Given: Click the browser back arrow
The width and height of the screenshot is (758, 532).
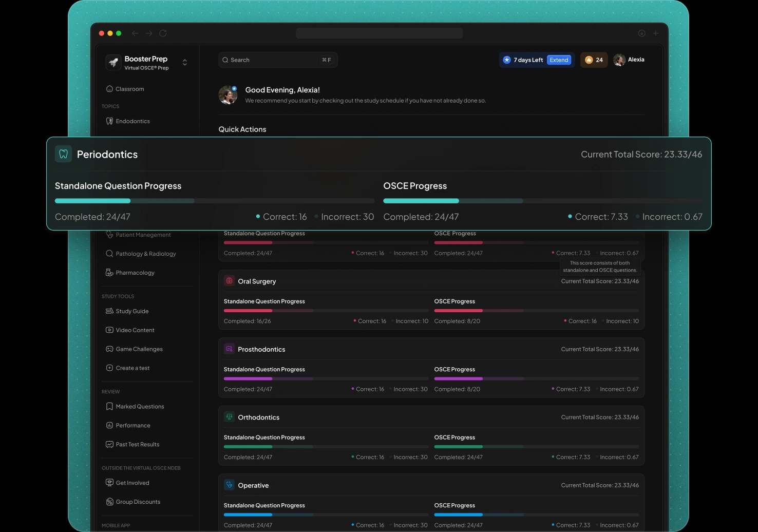Looking at the screenshot, I should (x=135, y=33).
